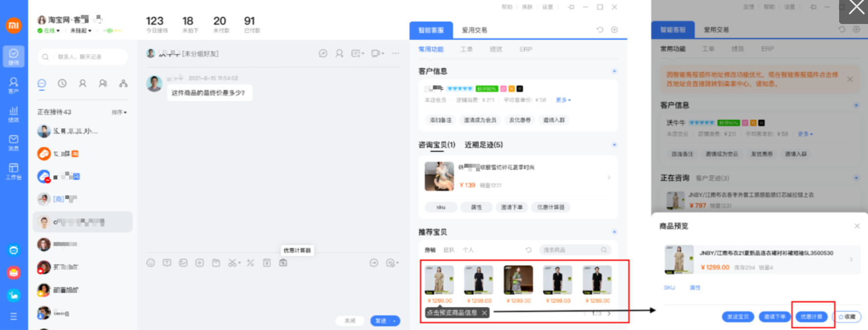Select the 热销 tab under 推荐宝贝
The image size is (868, 330).
click(x=430, y=250)
